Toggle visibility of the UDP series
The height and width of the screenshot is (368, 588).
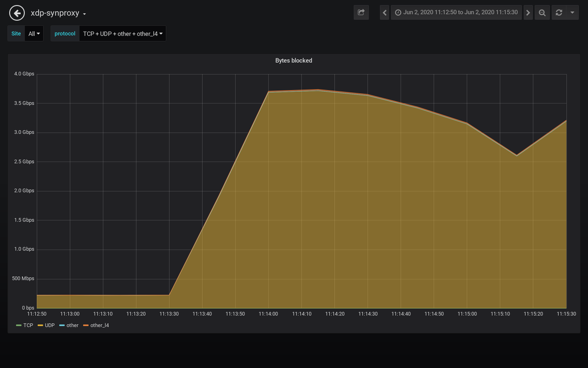(49, 325)
